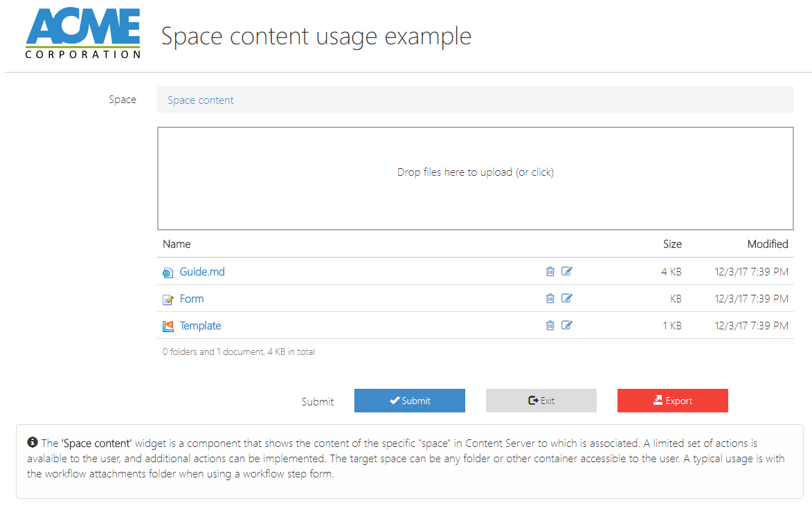
Task: Click the edit icon for Guide.md
Action: click(567, 272)
